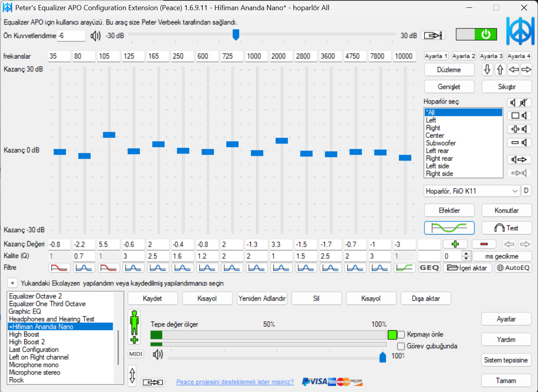Screen dimensions: 538x392
Task: Click the arrow-to-bar button beside 30 dB
Action: 433,36
